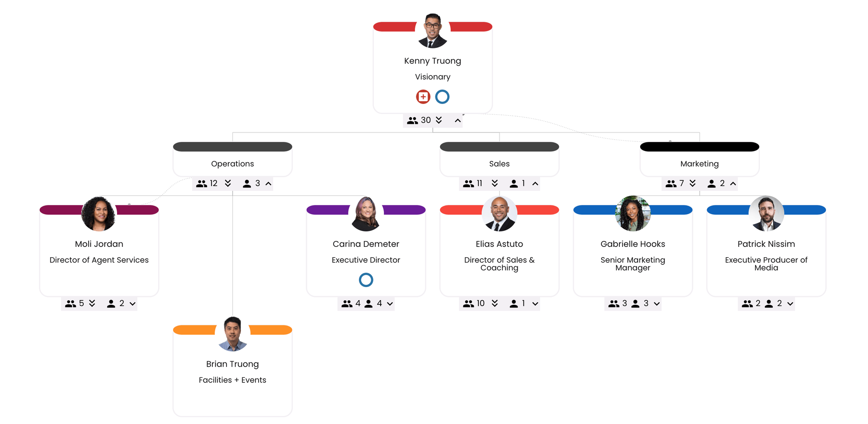Collapse the Marketing department's reports chevron
This screenshot has width=868, height=424.
[x=733, y=184]
